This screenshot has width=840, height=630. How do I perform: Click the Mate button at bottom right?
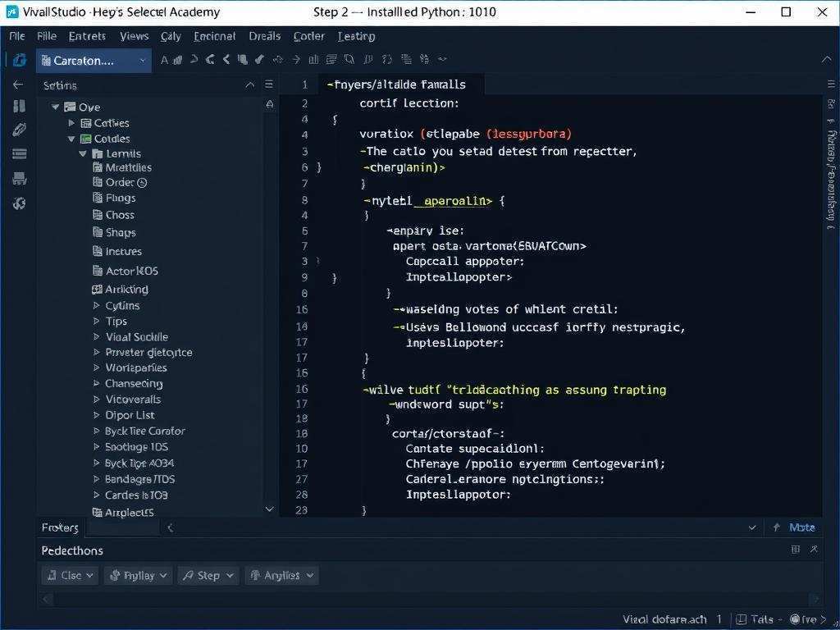[801, 527]
